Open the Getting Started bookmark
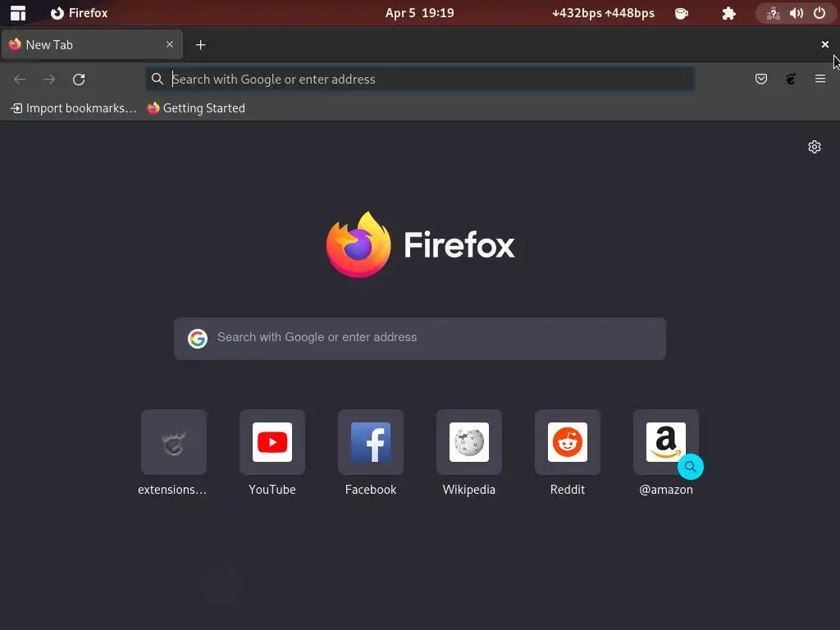The height and width of the screenshot is (630, 840). pos(196,108)
